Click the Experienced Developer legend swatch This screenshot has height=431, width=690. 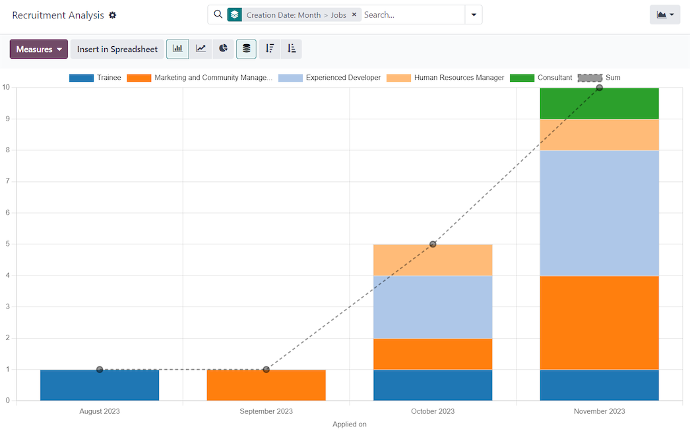tap(291, 77)
